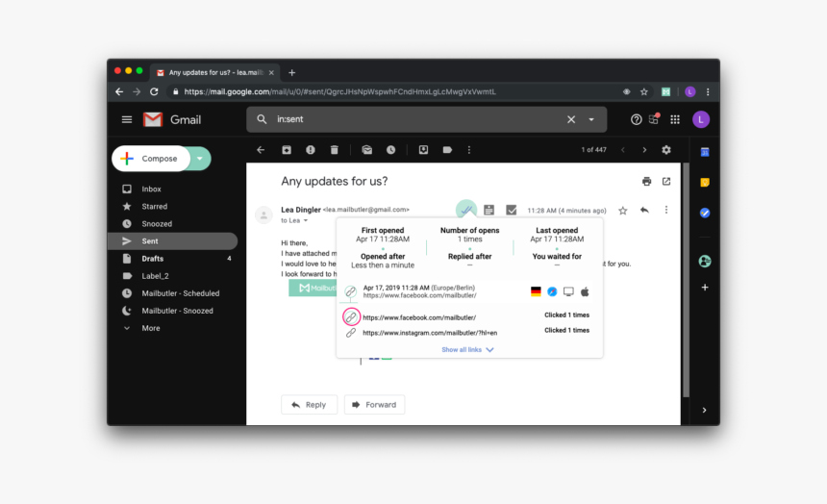This screenshot has width=827, height=504.
Task: Delete the email with trash icon
Action: pos(335,150)
